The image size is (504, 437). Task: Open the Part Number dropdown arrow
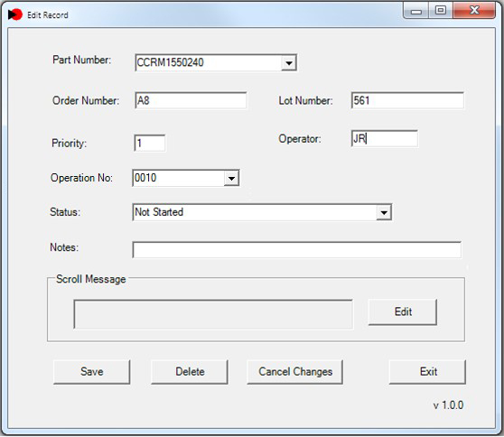pos(289,62)
